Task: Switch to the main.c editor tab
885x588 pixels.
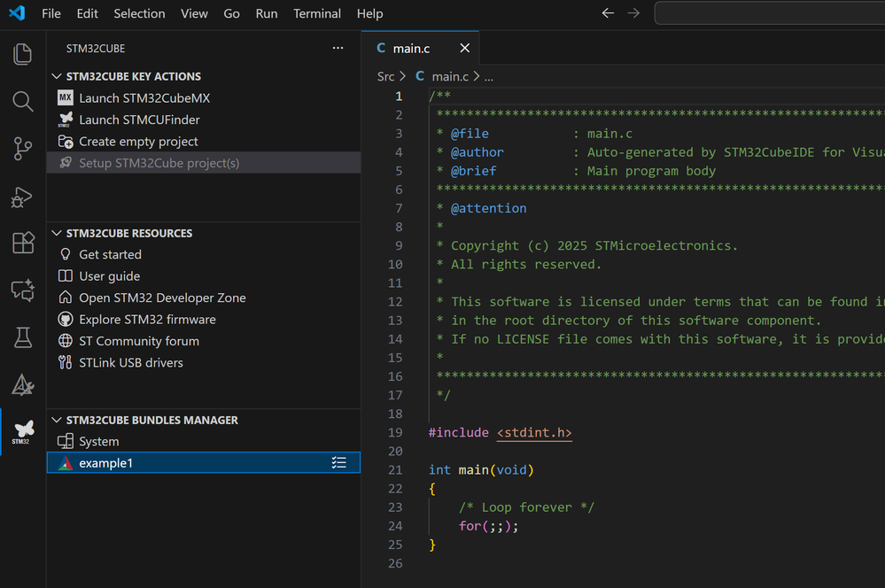Action: tap(411, 49)
